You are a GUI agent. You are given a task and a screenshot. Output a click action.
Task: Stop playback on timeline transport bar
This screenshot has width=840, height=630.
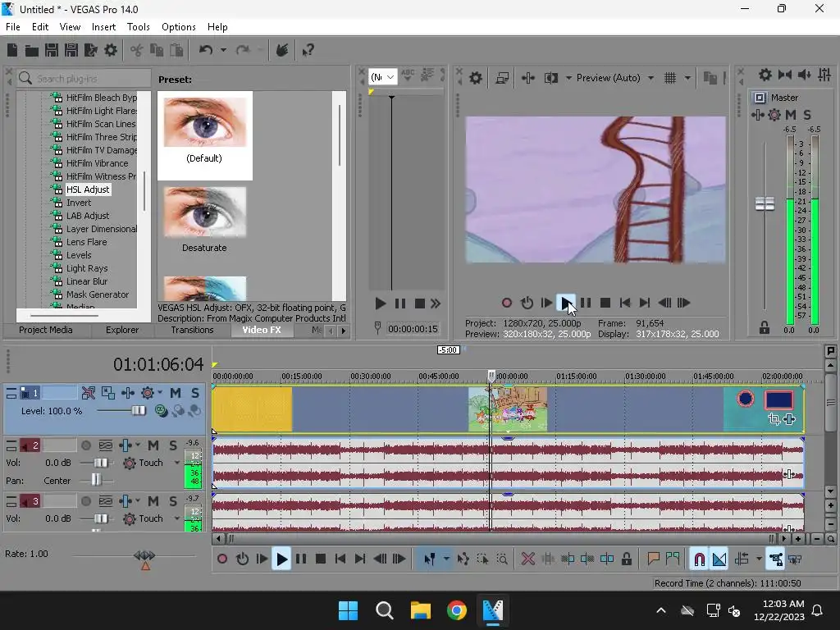click(x=321, y=559)
